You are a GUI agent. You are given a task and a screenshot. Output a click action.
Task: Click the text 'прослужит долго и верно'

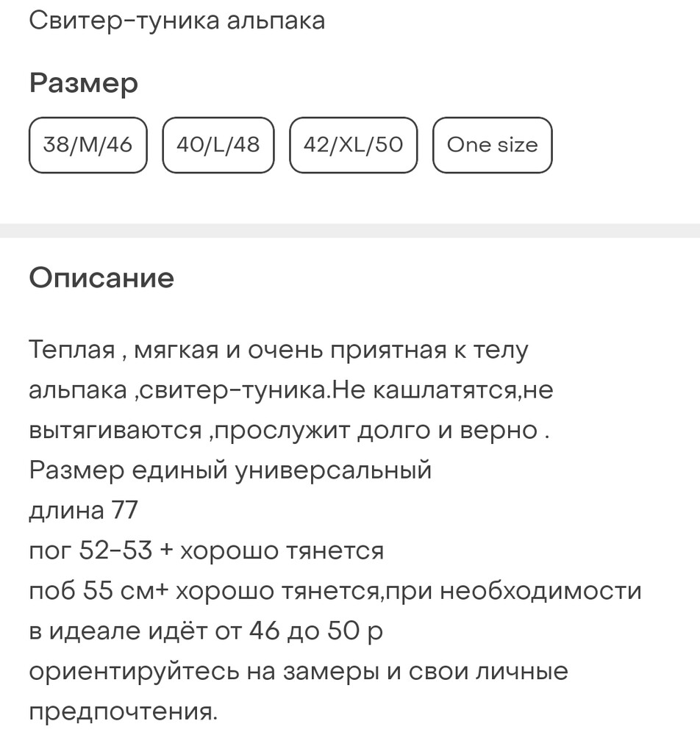(x=375, y=430)
